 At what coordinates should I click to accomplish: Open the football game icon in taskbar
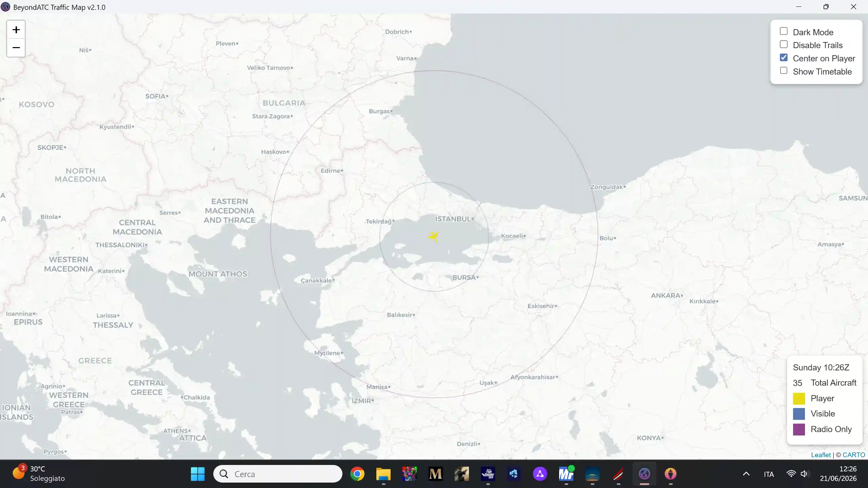(x=409, y=474)
